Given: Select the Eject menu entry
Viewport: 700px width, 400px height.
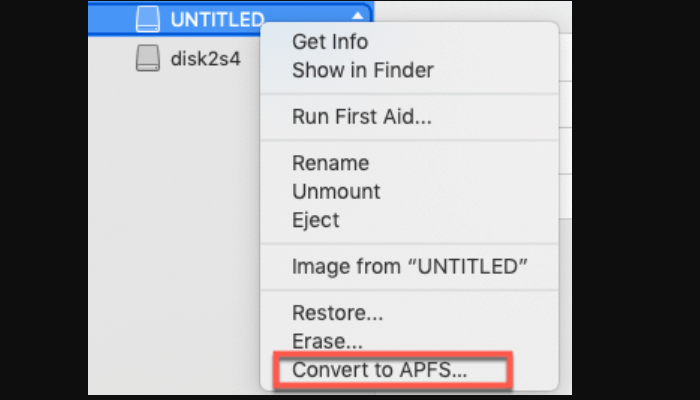Looking at the screenshot, I should point(316,219).
